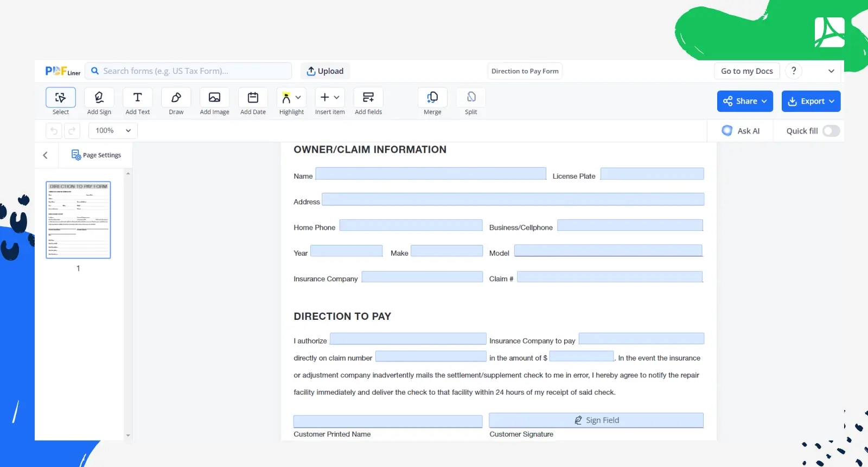Edit the Direction to Pay Form title
Viewport: 868px width, 467px height.
point(525,71)
